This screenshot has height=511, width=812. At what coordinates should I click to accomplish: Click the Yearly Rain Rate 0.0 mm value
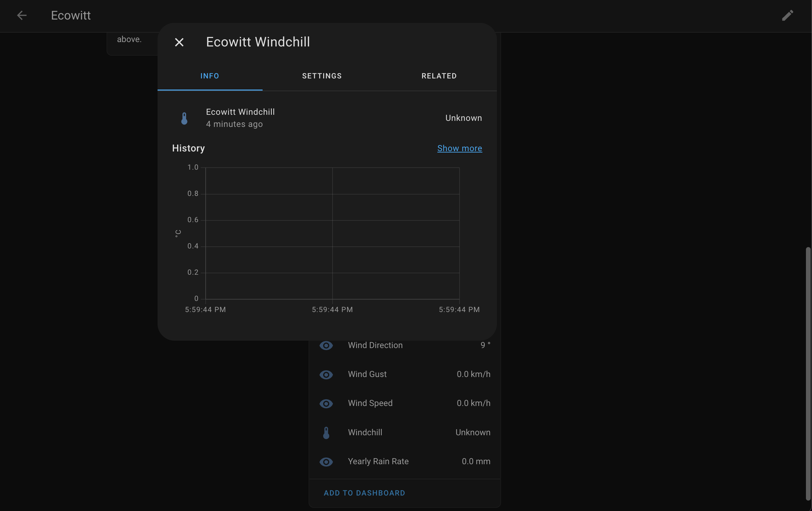[x=476, y=462]
